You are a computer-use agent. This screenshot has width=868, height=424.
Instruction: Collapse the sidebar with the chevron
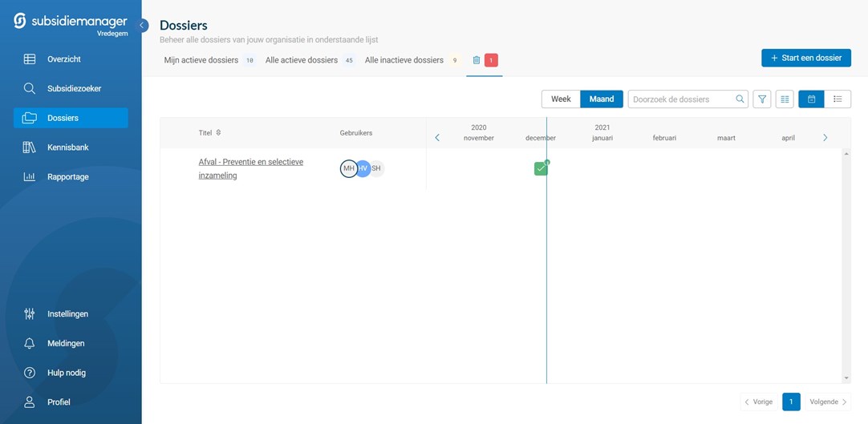[x=143, y=25]
